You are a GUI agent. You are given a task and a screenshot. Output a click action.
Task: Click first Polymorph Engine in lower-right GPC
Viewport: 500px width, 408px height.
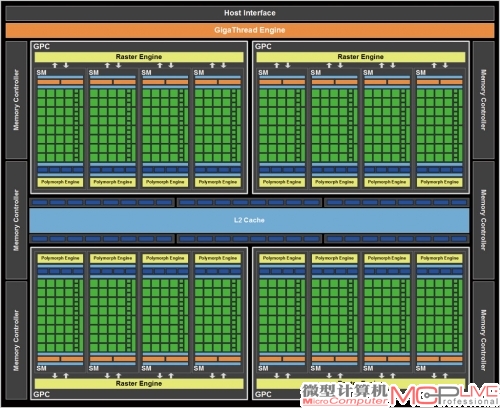(282, 258)
